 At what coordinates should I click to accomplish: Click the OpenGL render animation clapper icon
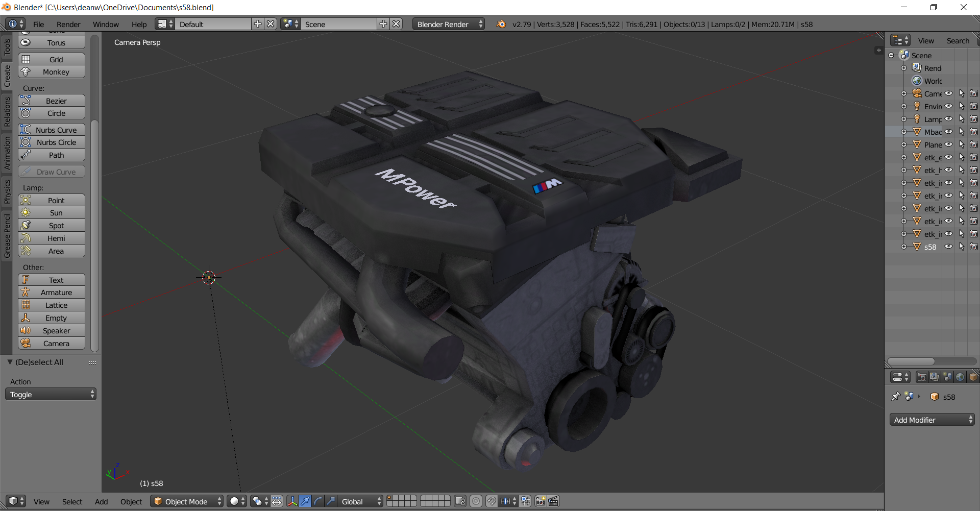[553, 501]
